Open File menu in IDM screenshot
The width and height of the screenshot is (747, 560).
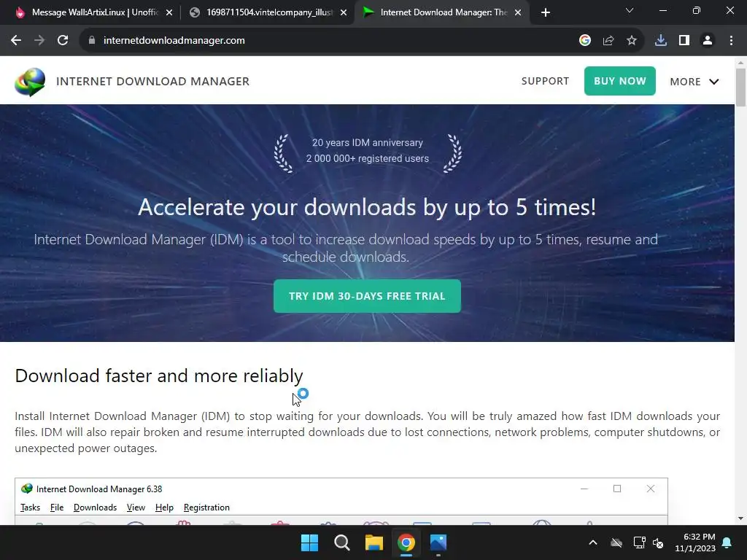pos(57,507)
